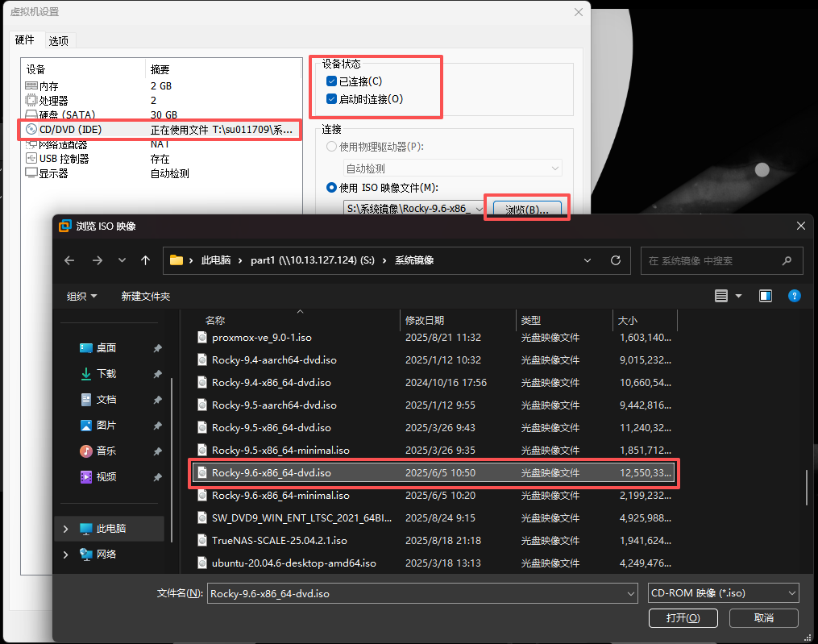Switch to the 选项 tab
Viewport: 818px width, 644px height.
point(59,40)
